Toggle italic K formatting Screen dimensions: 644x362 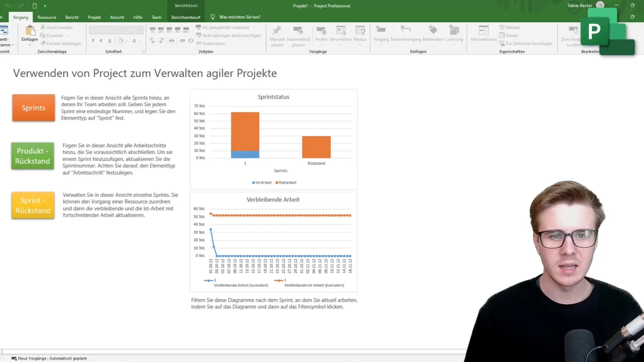pos(101,41)
